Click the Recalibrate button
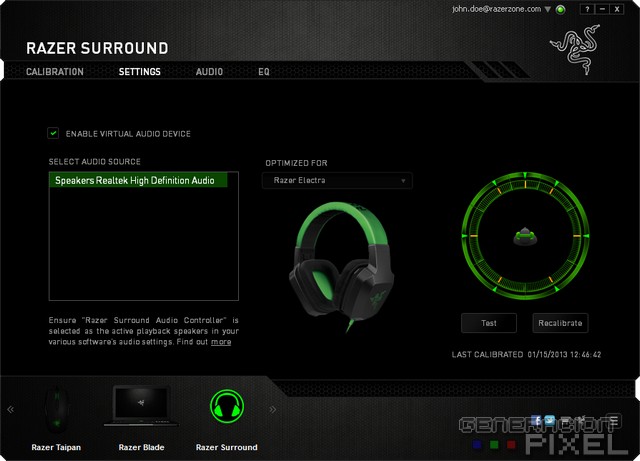 [560, 323]
